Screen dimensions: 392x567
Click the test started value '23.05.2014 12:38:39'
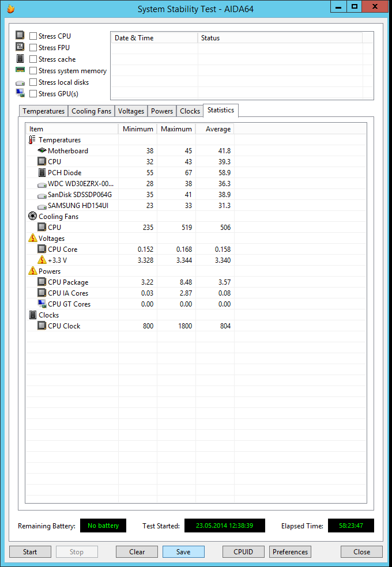coord(225,526)
